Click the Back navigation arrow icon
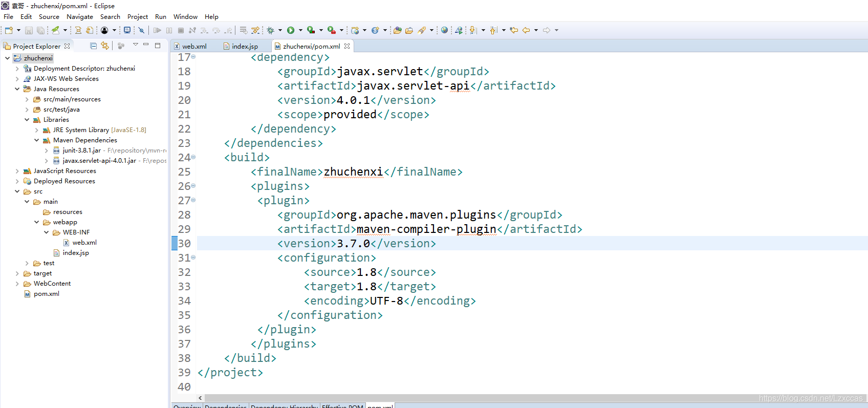 click(526, 30)
